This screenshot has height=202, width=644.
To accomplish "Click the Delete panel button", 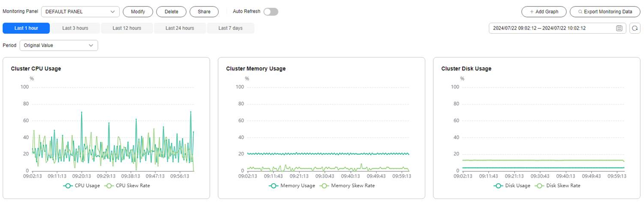I will pos(171,12).
